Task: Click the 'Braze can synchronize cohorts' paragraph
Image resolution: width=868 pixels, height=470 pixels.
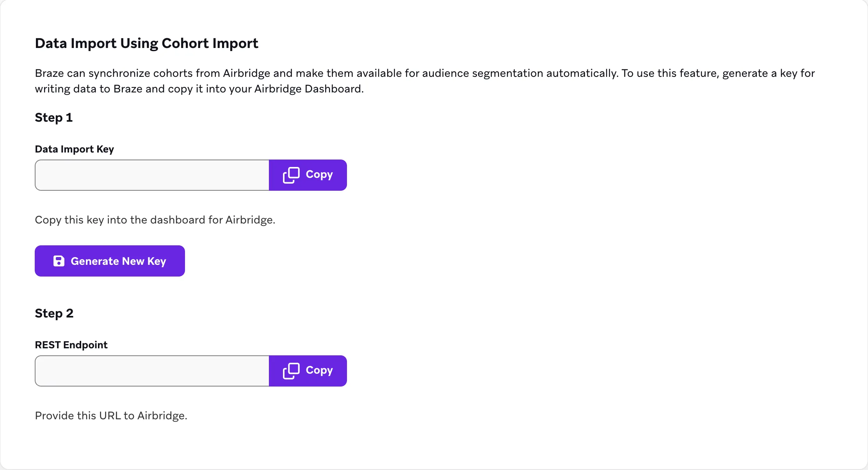Action: pyautogui.click(x=425, y=81)
